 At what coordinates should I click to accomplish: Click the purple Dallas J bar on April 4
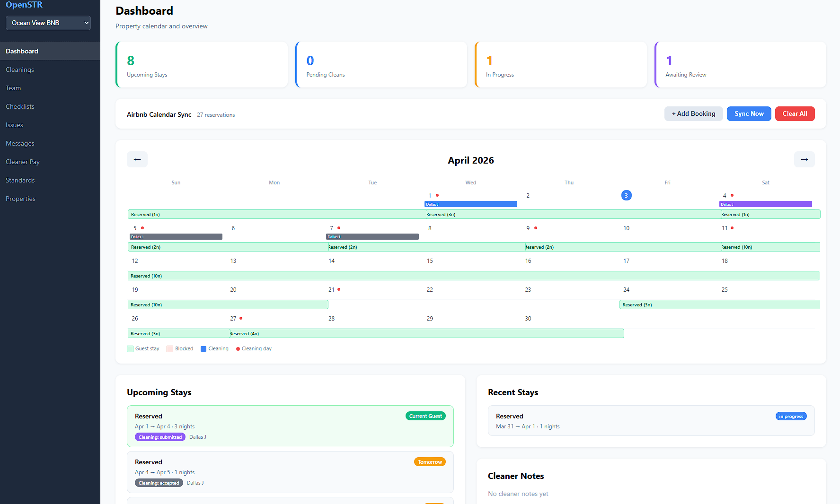point(765,204)
